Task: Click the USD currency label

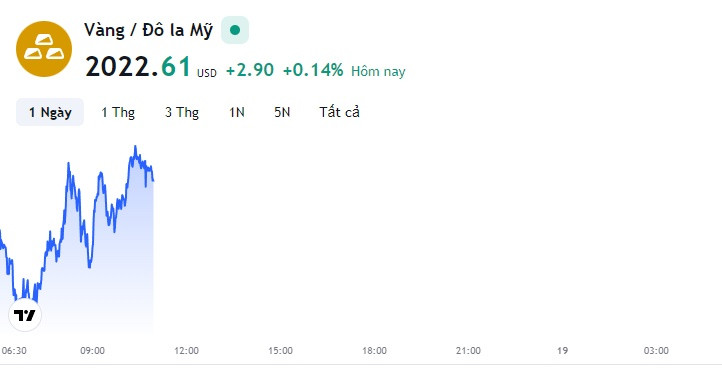Action: pos(207,73)
